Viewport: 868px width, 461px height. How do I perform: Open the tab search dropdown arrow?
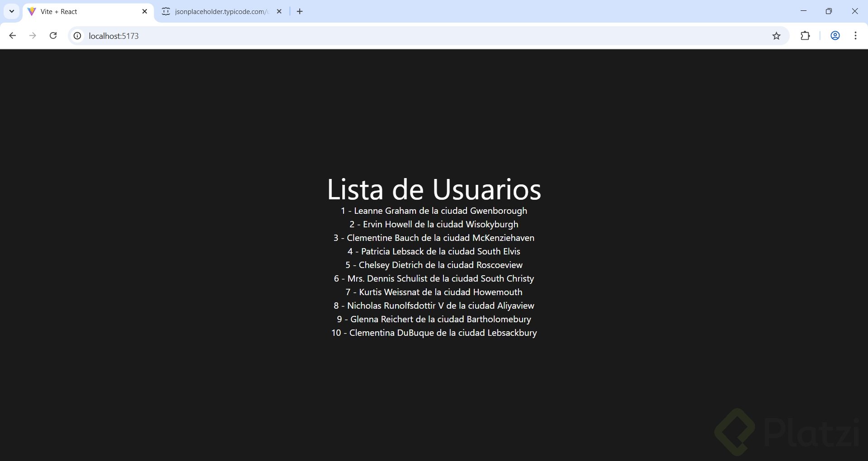[x=12, y=11]
